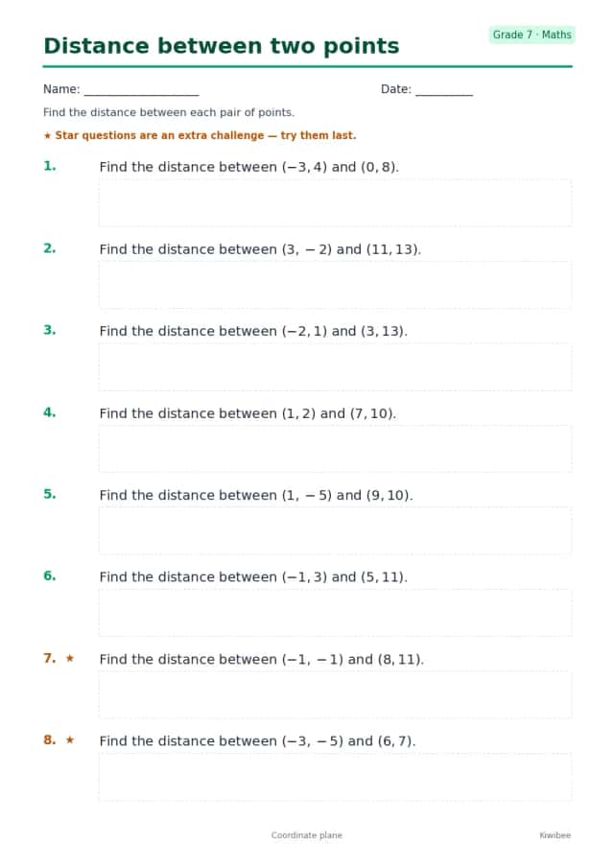Image resolution: width=614 pixels, height=868 pixels.
Task: Click the star icon beside question 8
Action: pyautogui.click(x=70, y=739)
